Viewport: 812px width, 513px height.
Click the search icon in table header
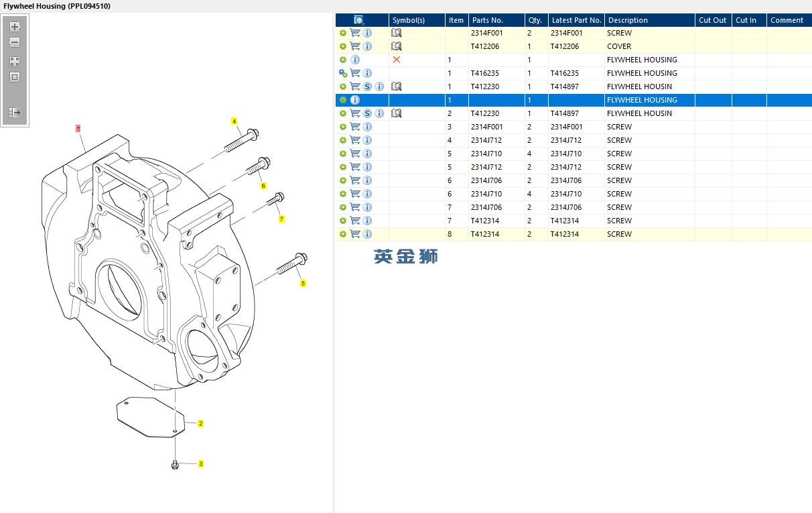359,20
